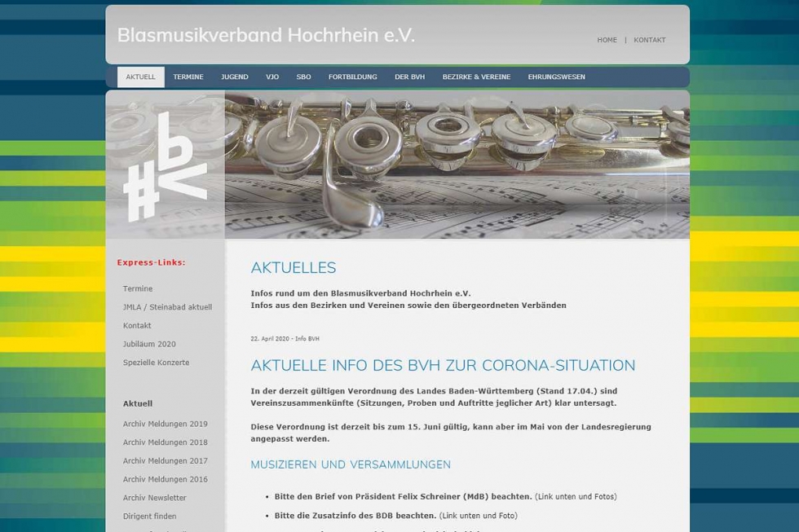Open the Archiv Newsletter sidebar link
This screenshot has width=799, height=532.
point(154,498)
